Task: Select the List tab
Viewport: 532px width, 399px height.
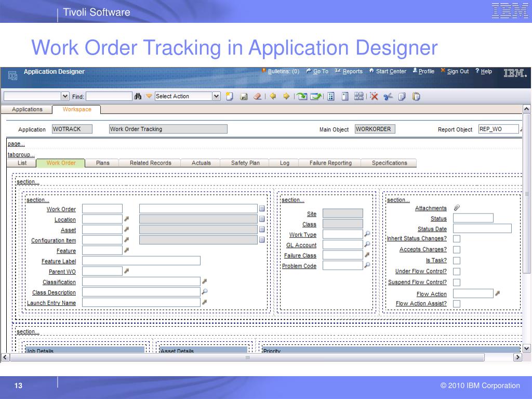Action: [x=22, y=163]
